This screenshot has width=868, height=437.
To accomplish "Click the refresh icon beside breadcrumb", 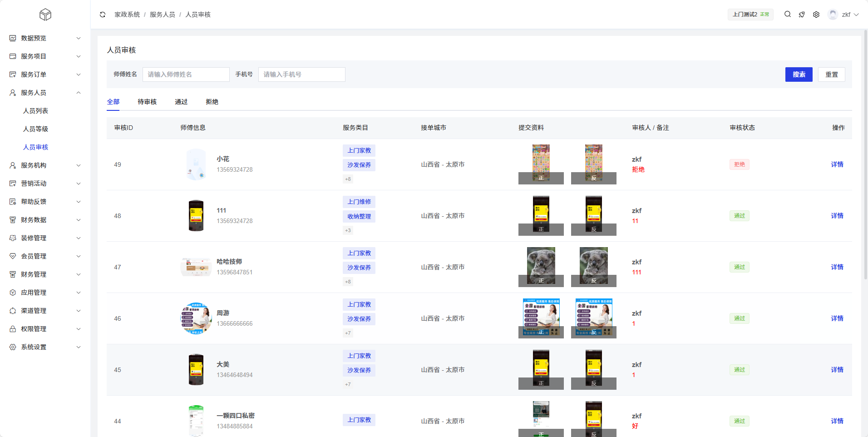I will tap(103, 15).
